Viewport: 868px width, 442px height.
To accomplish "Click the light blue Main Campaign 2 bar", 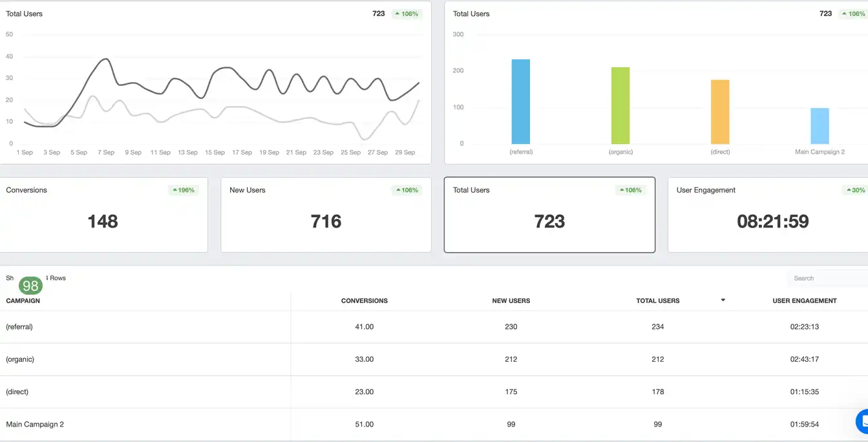I will tap(820, 126).
